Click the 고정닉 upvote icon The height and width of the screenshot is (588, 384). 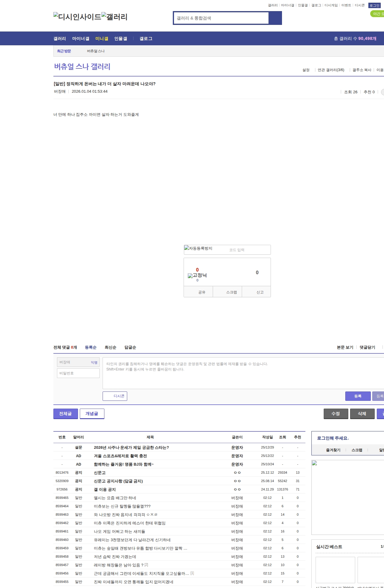pyautogui.click(x=197, y=275)
